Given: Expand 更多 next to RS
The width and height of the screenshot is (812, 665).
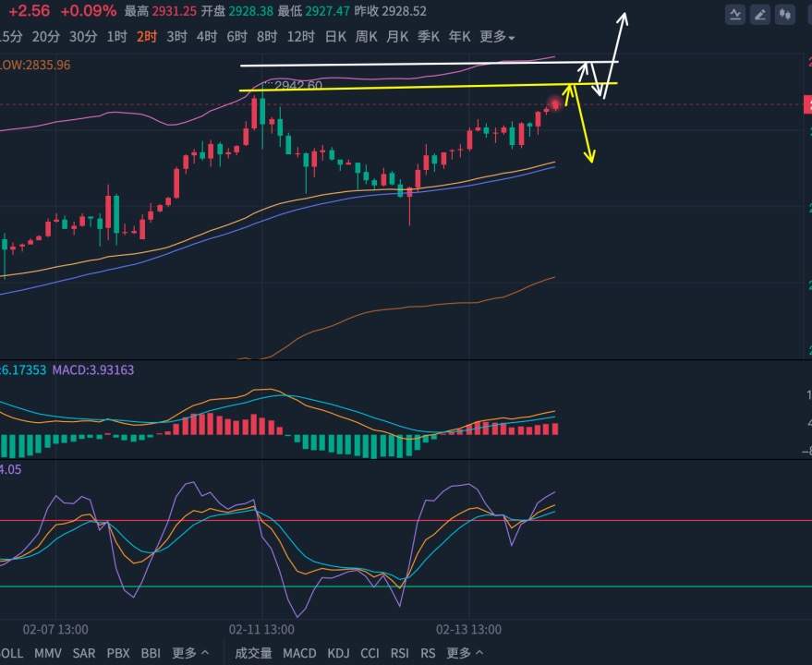Looking at the screenshot, I should [465, 653].
